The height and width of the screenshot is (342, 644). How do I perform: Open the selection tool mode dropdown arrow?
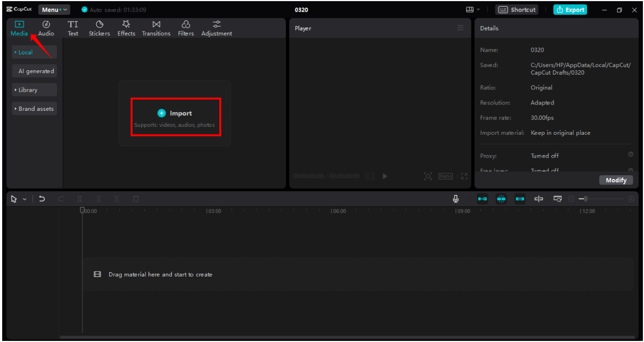click(x=24, y=199)
